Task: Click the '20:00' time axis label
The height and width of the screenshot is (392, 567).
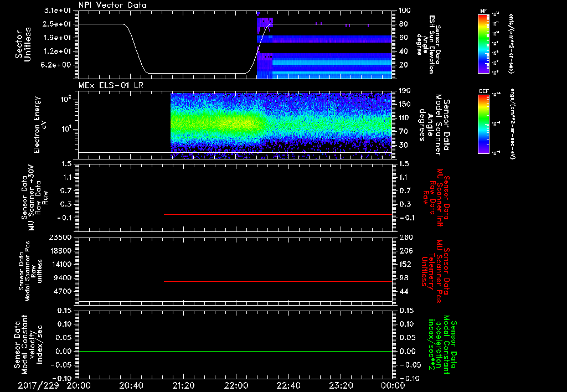Action: tap(78, 386)
